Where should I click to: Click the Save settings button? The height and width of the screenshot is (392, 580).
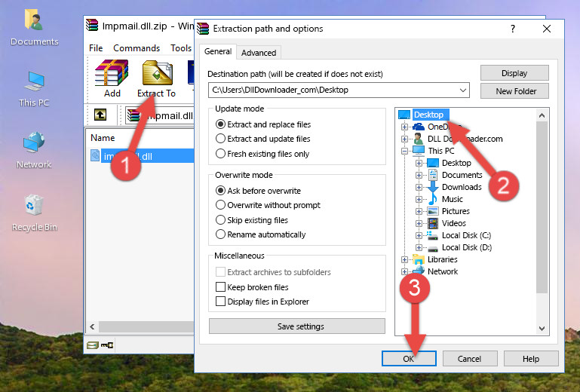point(297,326)
